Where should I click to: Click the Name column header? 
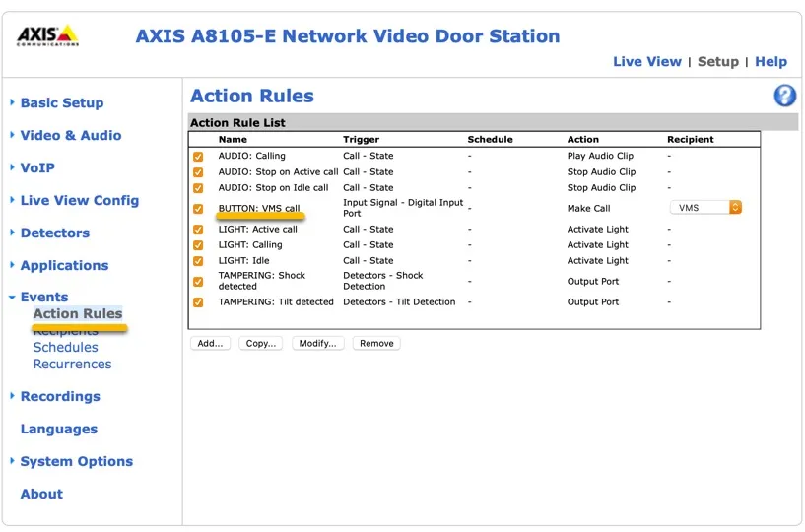tap(233, 139)
